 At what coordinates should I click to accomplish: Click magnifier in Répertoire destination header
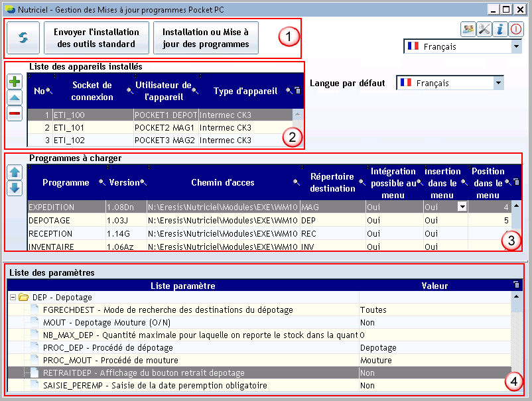coord(362,182)
